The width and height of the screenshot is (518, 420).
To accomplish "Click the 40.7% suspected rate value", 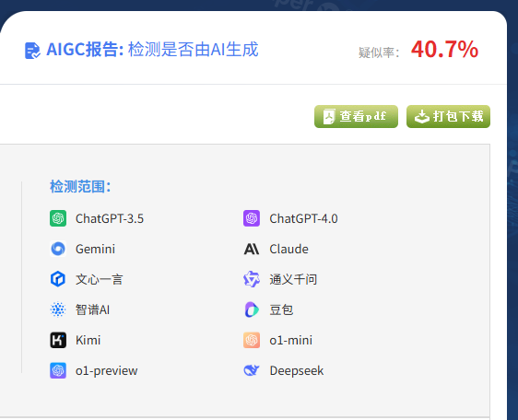I will click(444, 49).
